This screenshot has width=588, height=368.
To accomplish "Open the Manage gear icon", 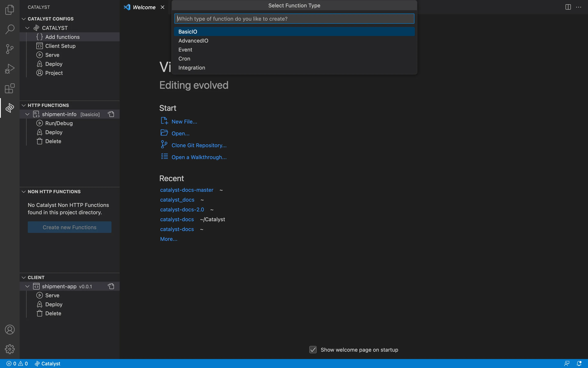I will coord(10,349).
